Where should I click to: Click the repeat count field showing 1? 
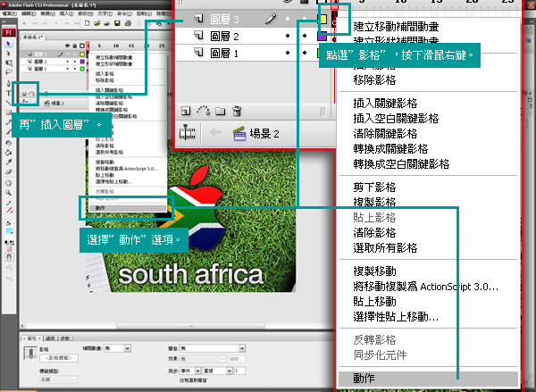(240, 371)
